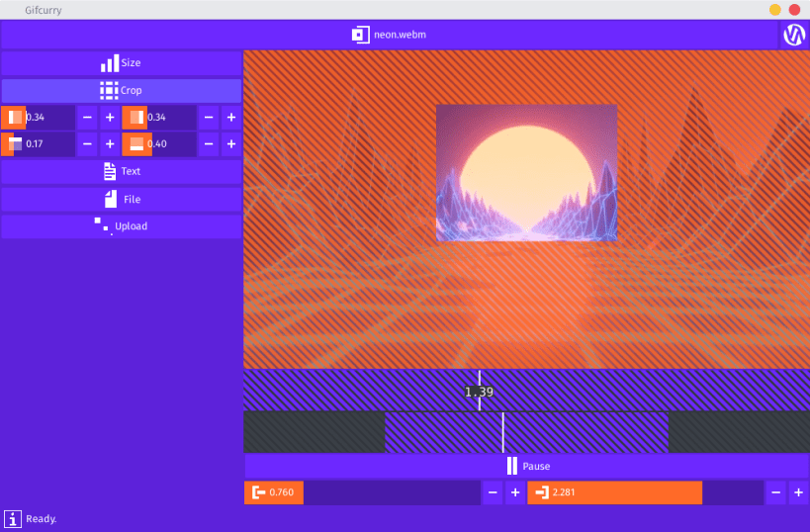Viewport: 810px width, 532px height.
Task: Expand the File section
Action: [122, 199]
